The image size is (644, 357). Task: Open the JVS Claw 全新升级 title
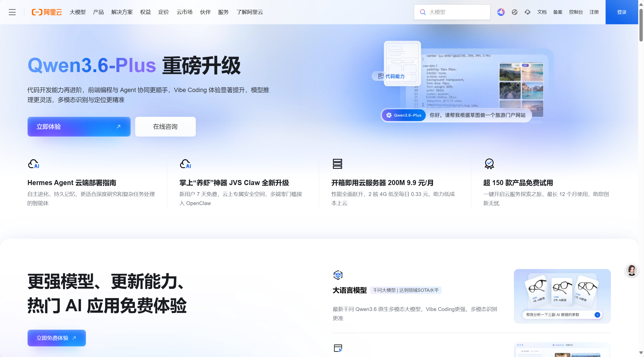[x=234, y=183]
